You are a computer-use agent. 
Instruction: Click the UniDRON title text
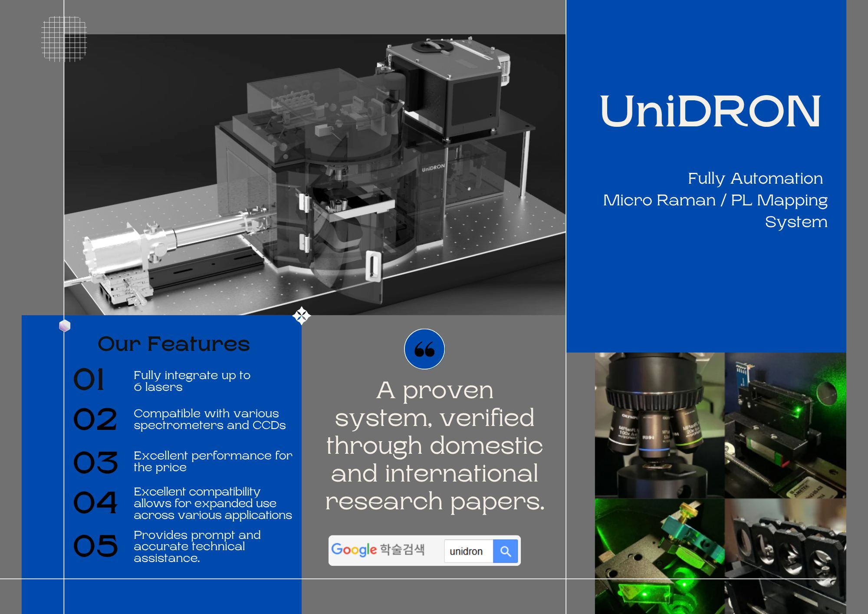tap(710, 111)
